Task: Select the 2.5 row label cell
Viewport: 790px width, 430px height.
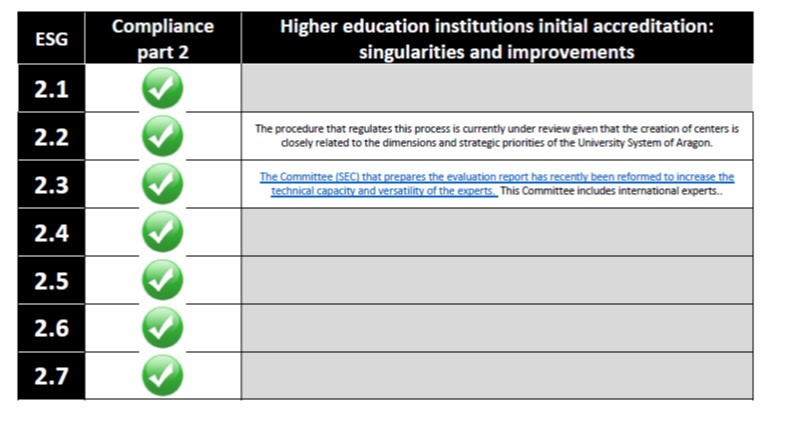Action: click(x=51, y=280)
